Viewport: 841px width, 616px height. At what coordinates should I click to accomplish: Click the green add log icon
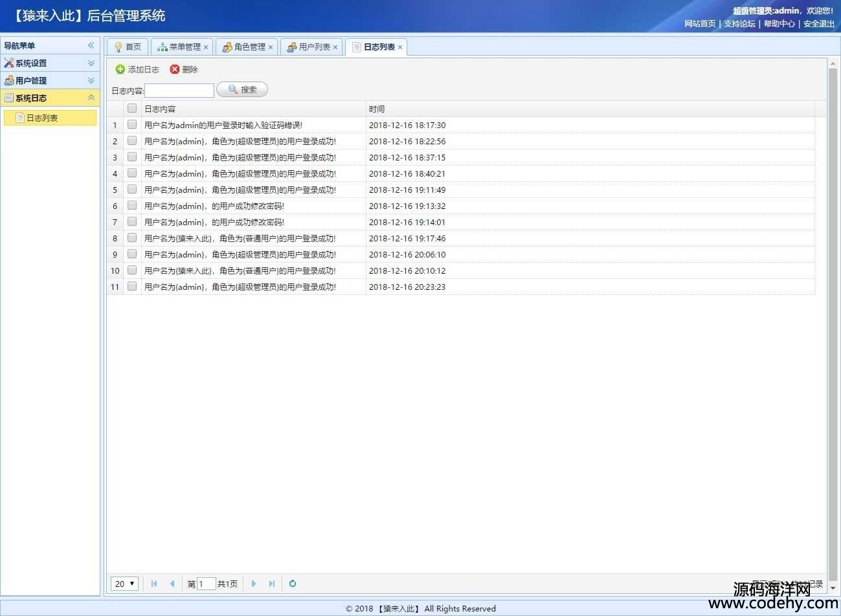[120, 69]
